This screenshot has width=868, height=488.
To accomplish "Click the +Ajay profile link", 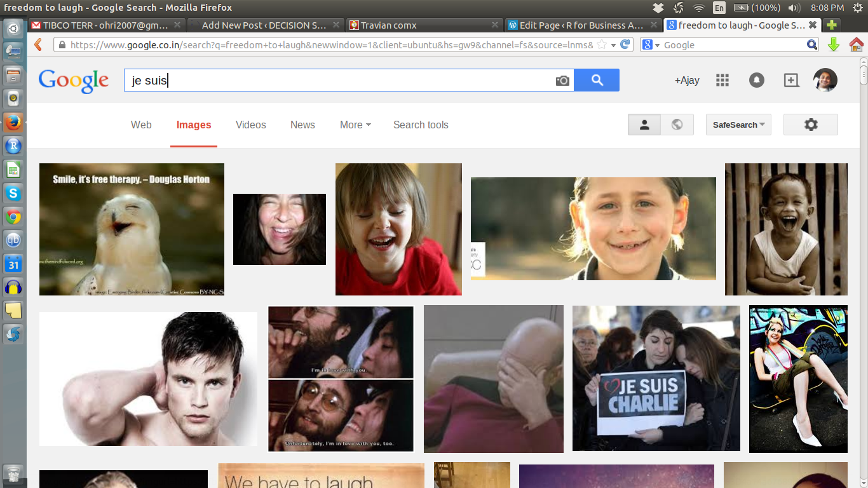I will click(687, 80).
